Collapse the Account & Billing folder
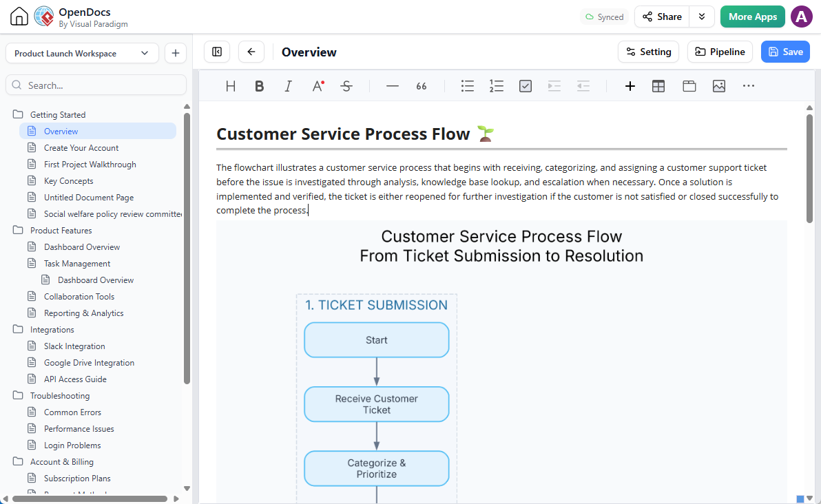The width and height of the screenshot is (821, 504). click(x=19, y=461)
